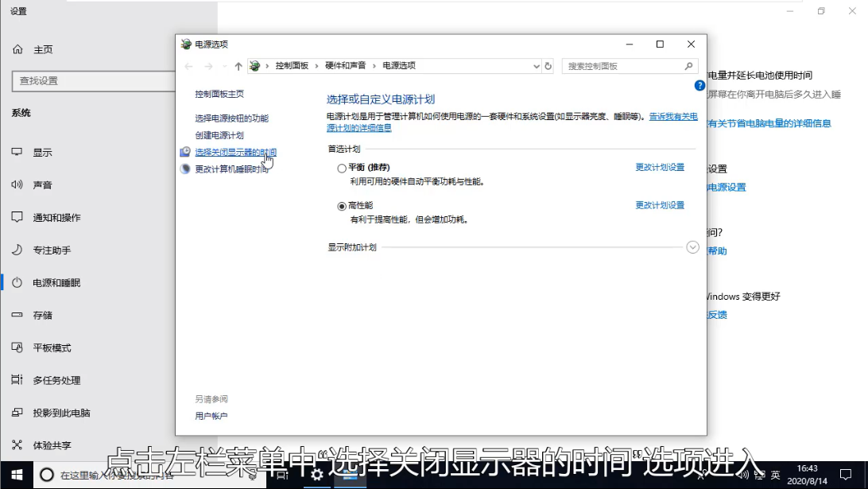Go up one level with up arrow
Image resolution: width=868 pixels, height=489 pixels.
point(238,66)
